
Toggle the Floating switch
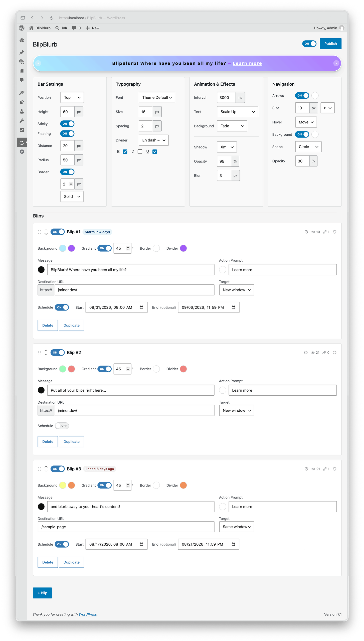coord(67,134)
